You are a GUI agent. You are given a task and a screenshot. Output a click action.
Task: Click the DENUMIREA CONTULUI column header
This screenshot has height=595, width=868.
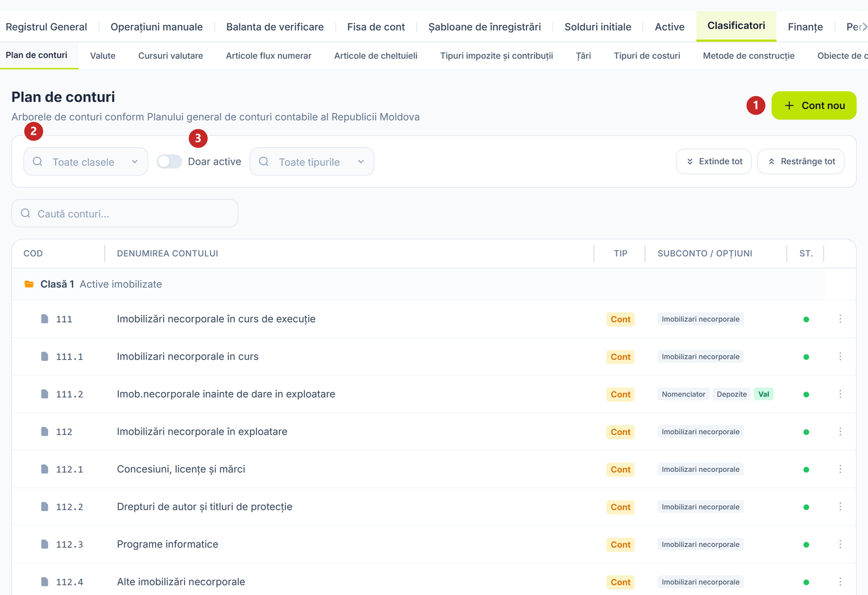[168, 253]
